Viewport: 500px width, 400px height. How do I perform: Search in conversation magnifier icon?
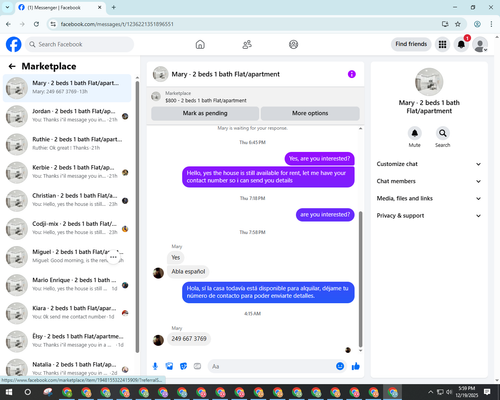coord(442,133)
